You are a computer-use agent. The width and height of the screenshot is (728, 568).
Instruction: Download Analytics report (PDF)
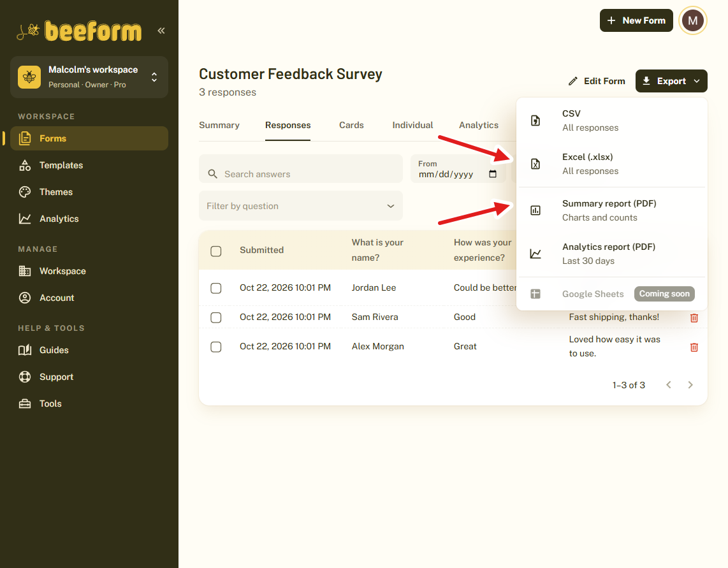612,254
